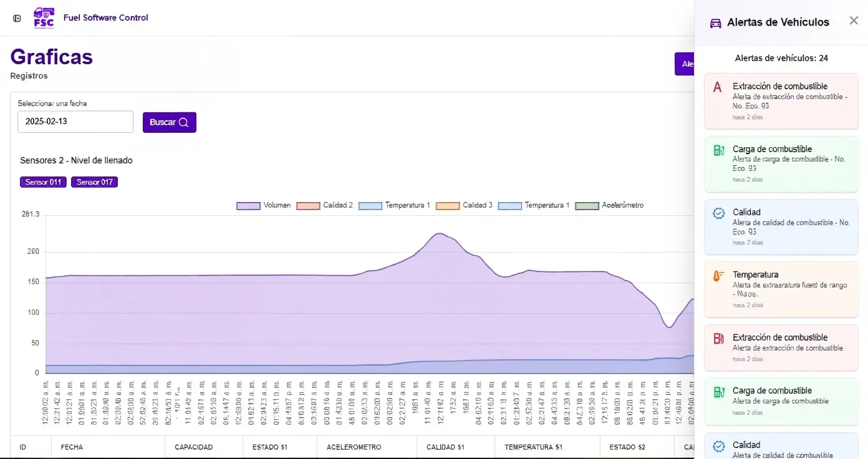Select the Sensor 011 tab

[42, 181]
